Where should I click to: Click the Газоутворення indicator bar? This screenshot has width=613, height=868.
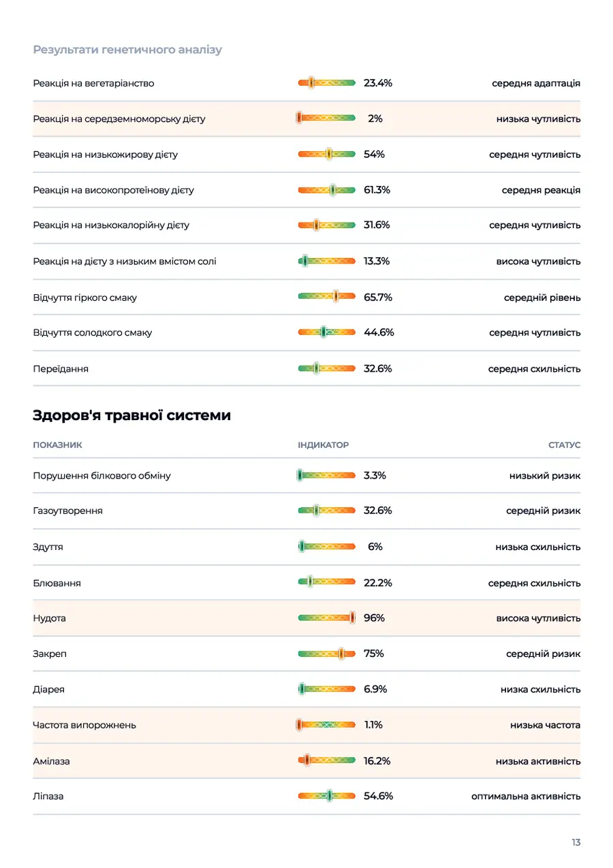327,510
